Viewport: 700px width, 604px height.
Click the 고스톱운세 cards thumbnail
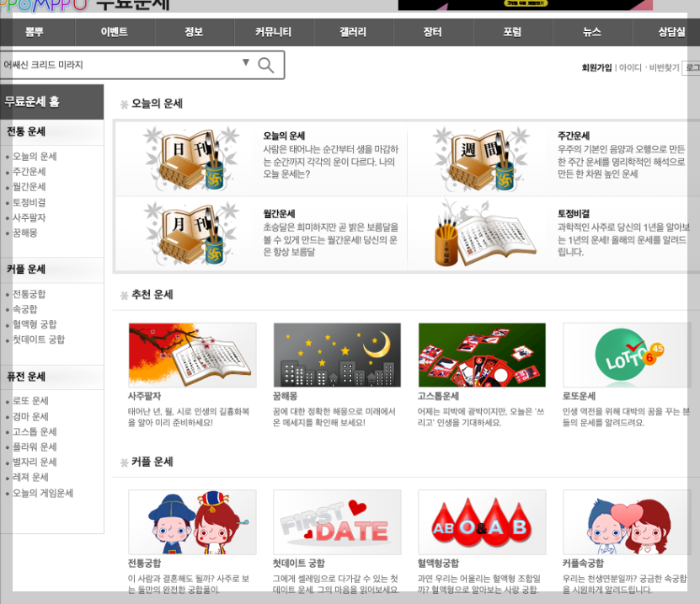coord(482,355)
